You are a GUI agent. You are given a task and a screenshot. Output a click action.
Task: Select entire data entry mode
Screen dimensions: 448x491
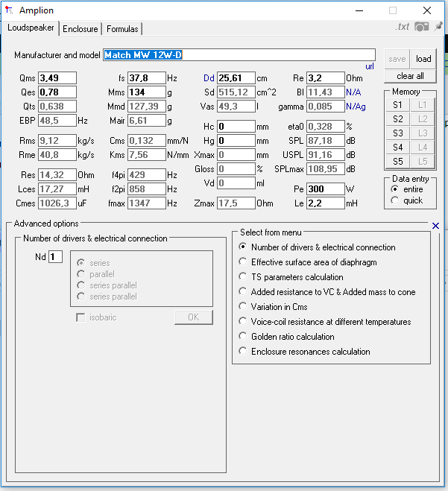coord(407,189)
